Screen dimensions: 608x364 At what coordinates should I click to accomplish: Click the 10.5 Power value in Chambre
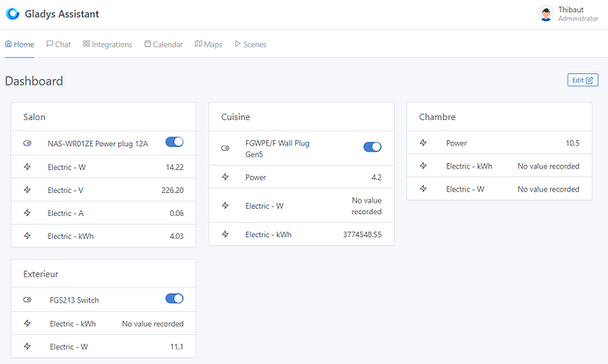tap(573, 143)
